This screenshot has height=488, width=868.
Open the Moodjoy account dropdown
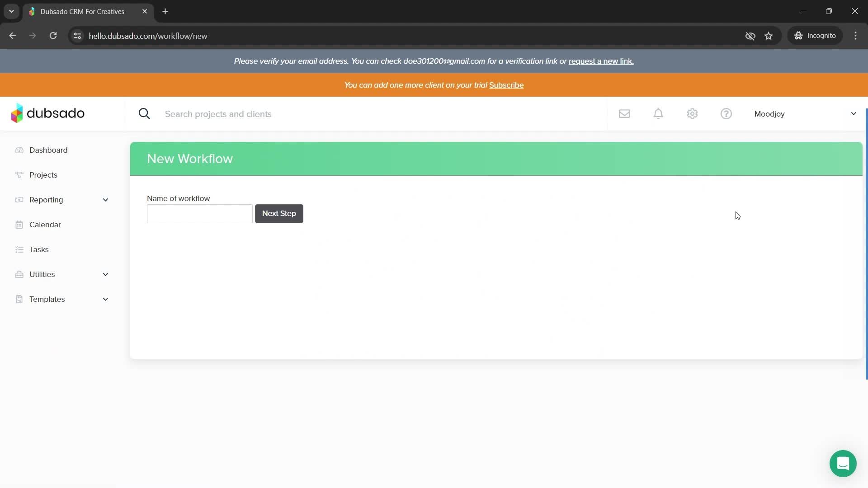805,114
